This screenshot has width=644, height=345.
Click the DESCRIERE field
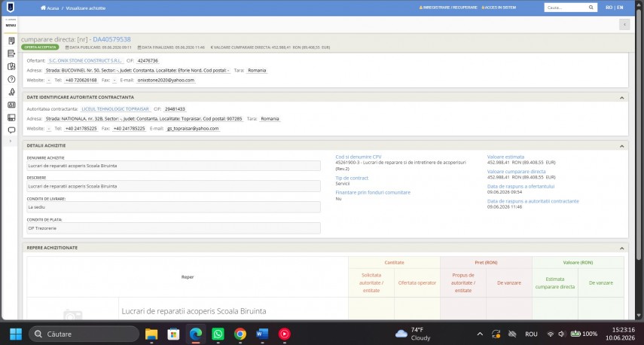coord(173,186)
